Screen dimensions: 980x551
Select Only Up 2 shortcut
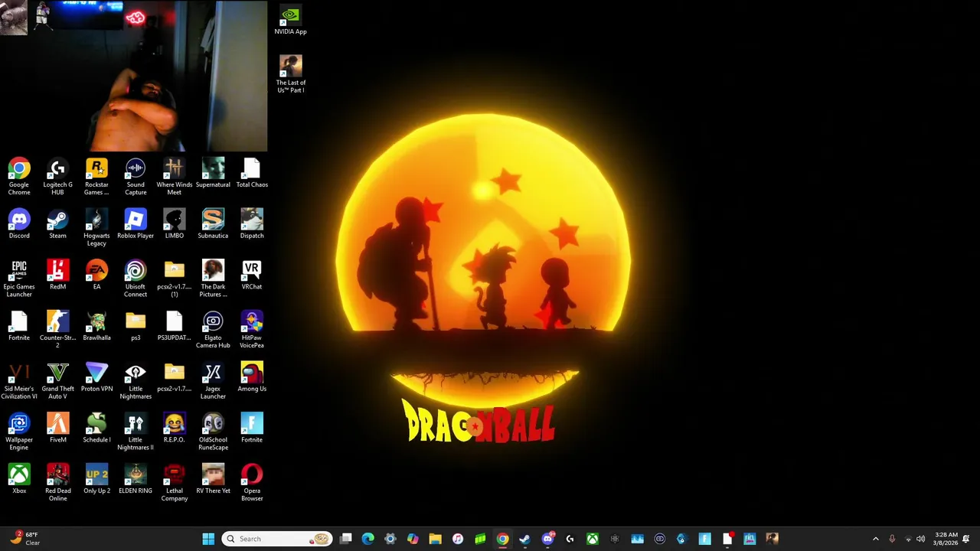[96, 480]
